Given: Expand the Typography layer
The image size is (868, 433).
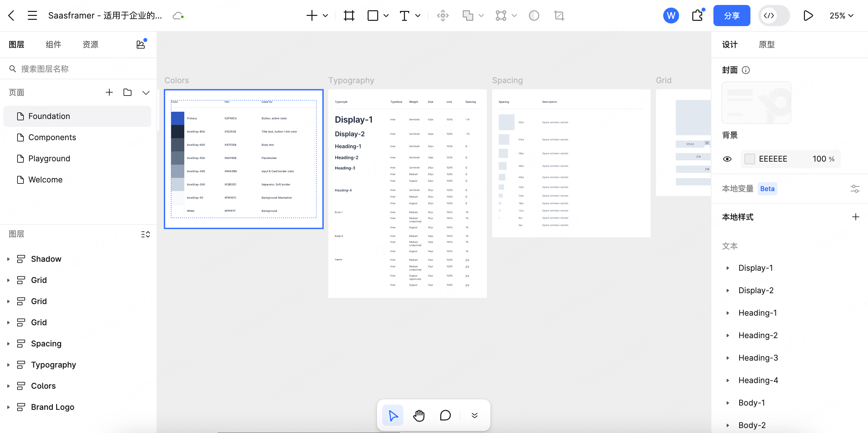Looking at the screenshot, I should tap(9, 365).
